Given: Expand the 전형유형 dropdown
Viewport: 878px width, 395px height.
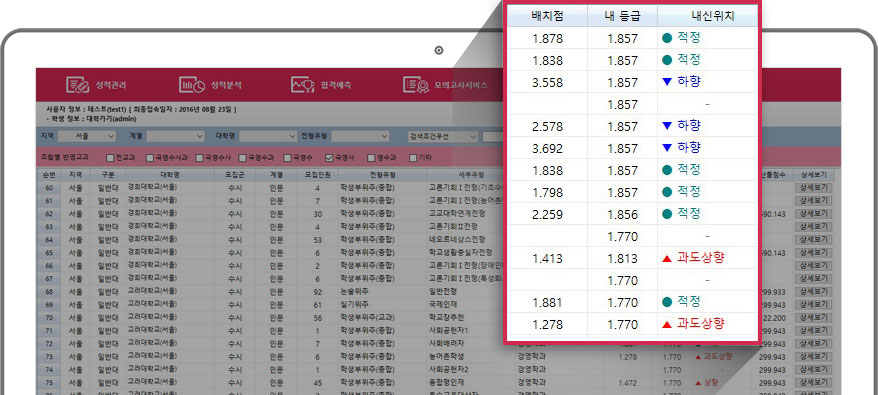Looking at the screenshot, I should pos(359,136).
